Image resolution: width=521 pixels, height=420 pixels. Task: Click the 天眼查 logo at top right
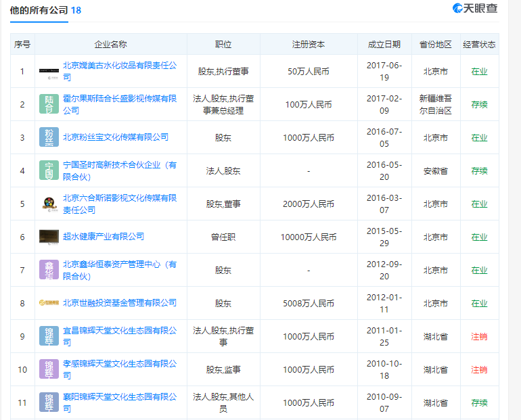(x=476, y=9)
